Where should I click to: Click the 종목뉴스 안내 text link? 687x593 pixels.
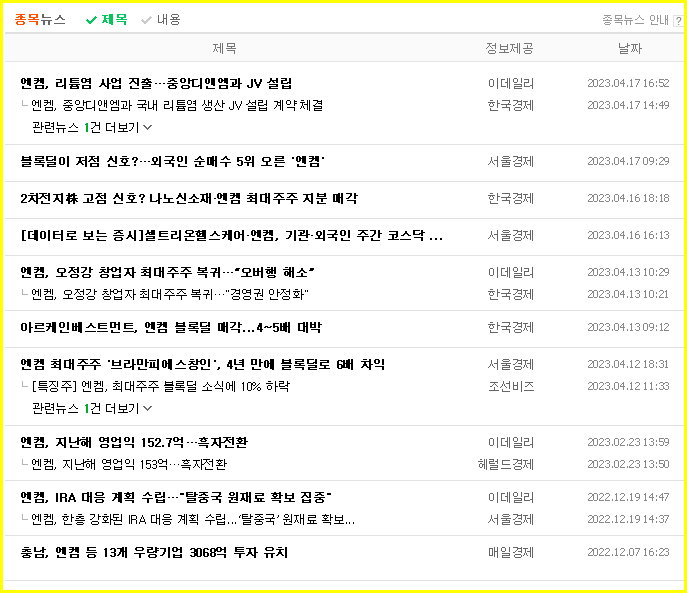click(x=635, y=20)
